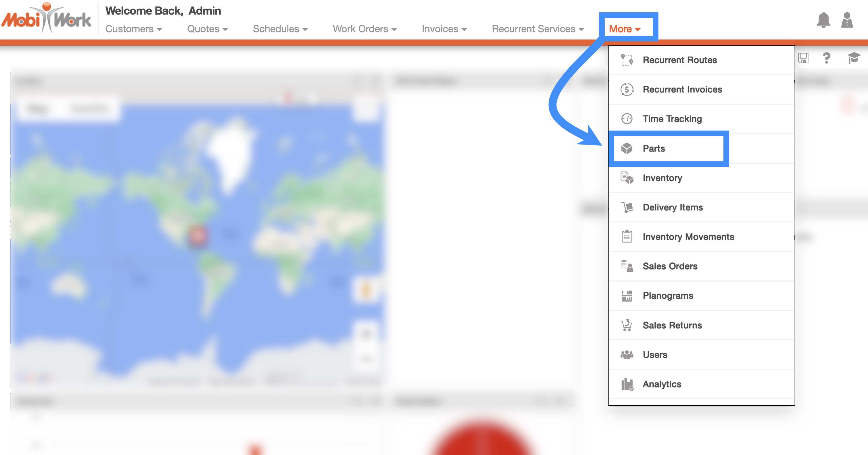This screenshot has width=868, height=455.
Task: Click the Parts box icon
Action: pyautogui.click(x=627, y=148)
